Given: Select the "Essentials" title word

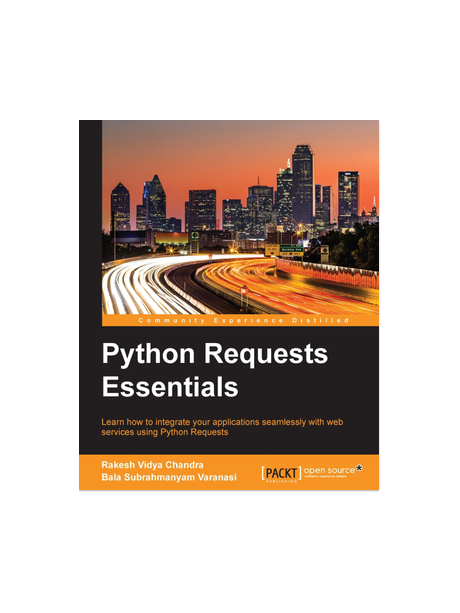Looking at the screenshot, I should (170, 387).
